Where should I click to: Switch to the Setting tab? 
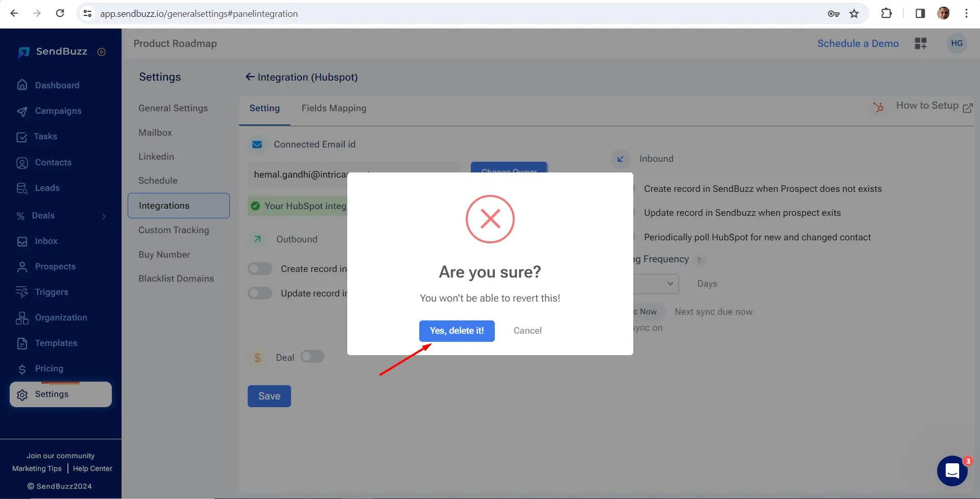coord(265,108)
